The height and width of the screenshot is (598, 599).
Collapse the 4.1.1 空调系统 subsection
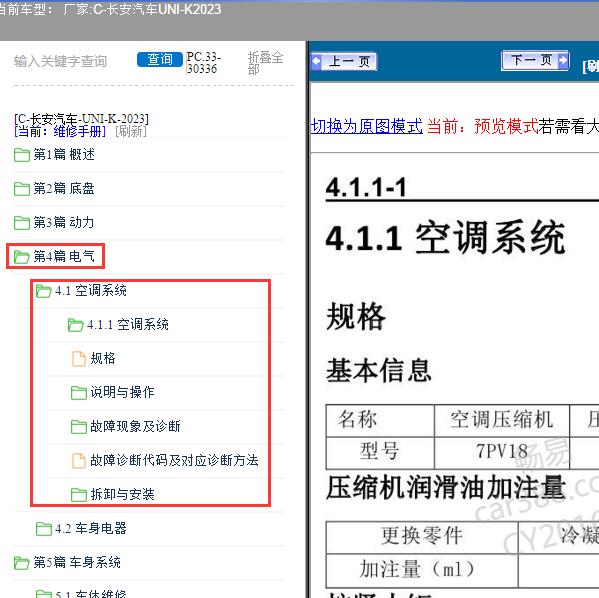(128, 324)
